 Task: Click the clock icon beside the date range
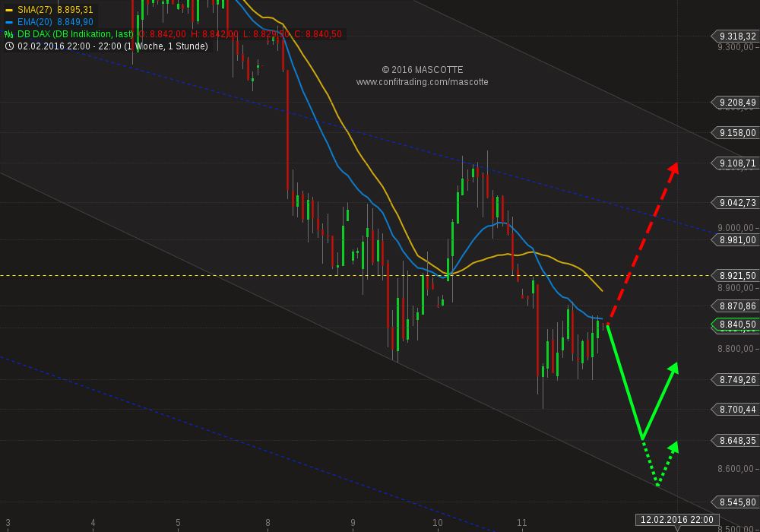9,46
